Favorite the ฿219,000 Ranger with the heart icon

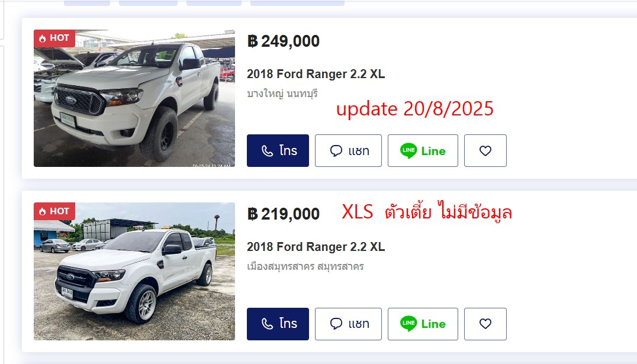(x=485, y=324)
